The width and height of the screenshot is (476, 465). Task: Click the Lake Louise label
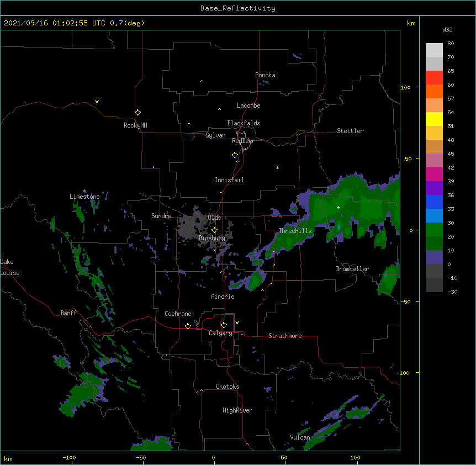click(10, 267)
